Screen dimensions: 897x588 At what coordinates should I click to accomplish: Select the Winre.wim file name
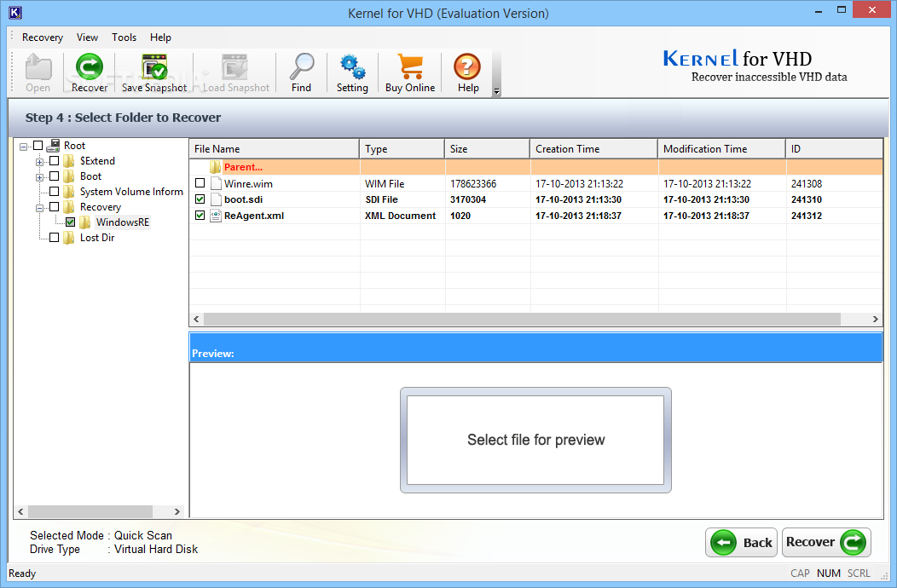click(x=248, y=183)
